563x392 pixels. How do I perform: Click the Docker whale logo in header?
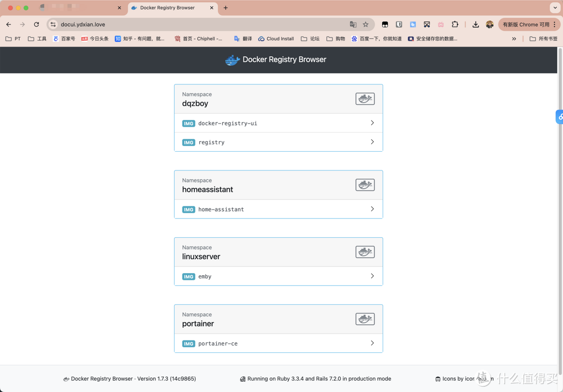tap(232, 60)
